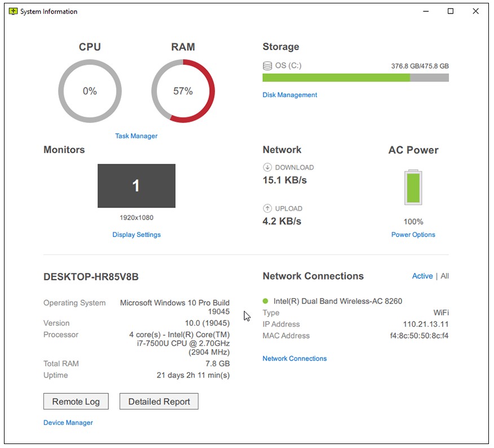Click the CPU usage ring showing 0%
The height and width of the screenshot is (448, 494).
90,91
